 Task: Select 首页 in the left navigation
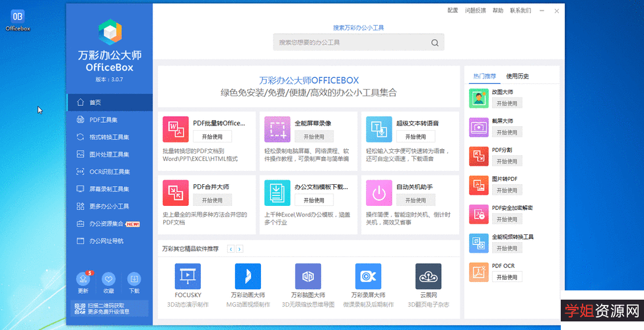point(109,102)
